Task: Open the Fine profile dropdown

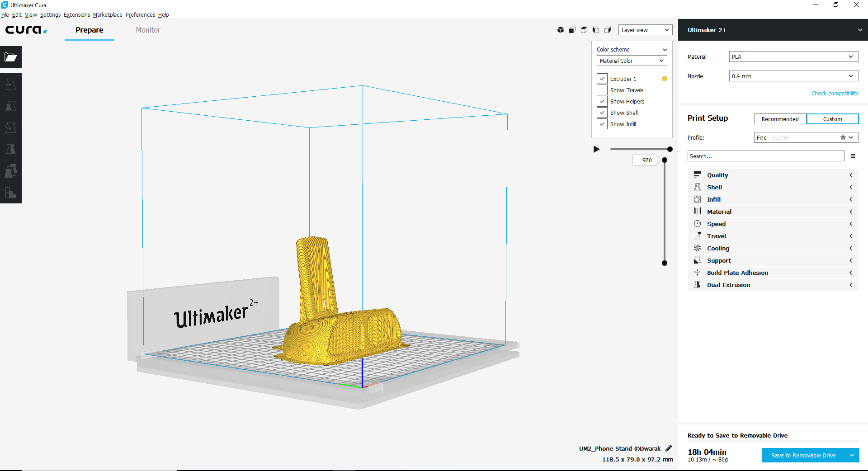Action: click(806, 137)
